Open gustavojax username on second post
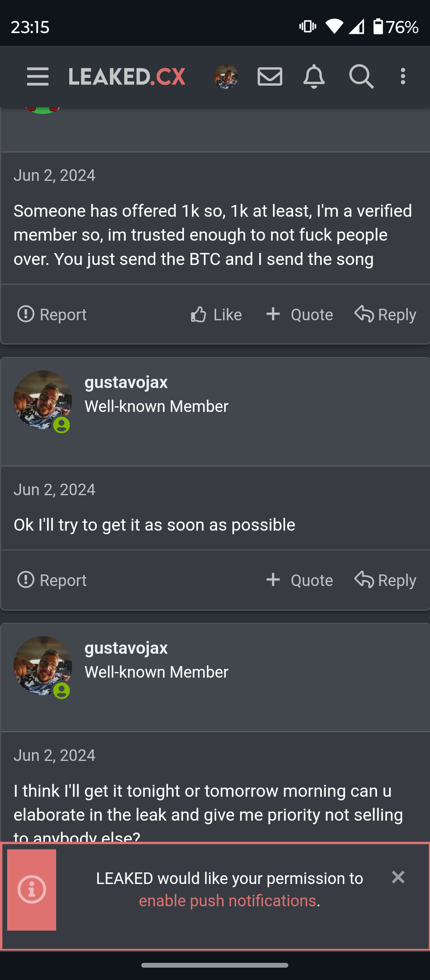The image size is (430, 980). coord(126,382)
